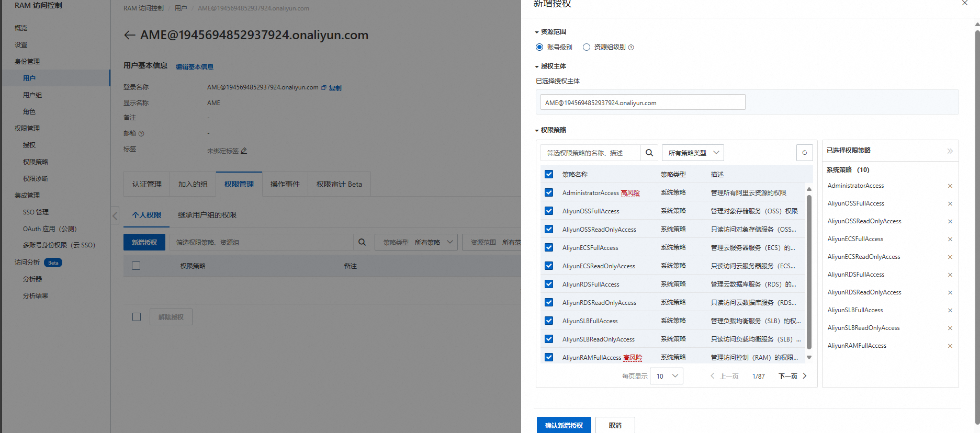The height and width of the screenshot is (433, 980).
Task: Open 权限策略 in the sidebar
Action: pyautogui.click(x=36, y=162)
